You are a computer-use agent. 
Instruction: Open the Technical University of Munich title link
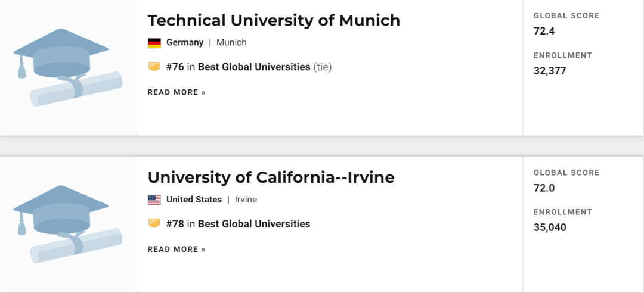click(274, 20)
